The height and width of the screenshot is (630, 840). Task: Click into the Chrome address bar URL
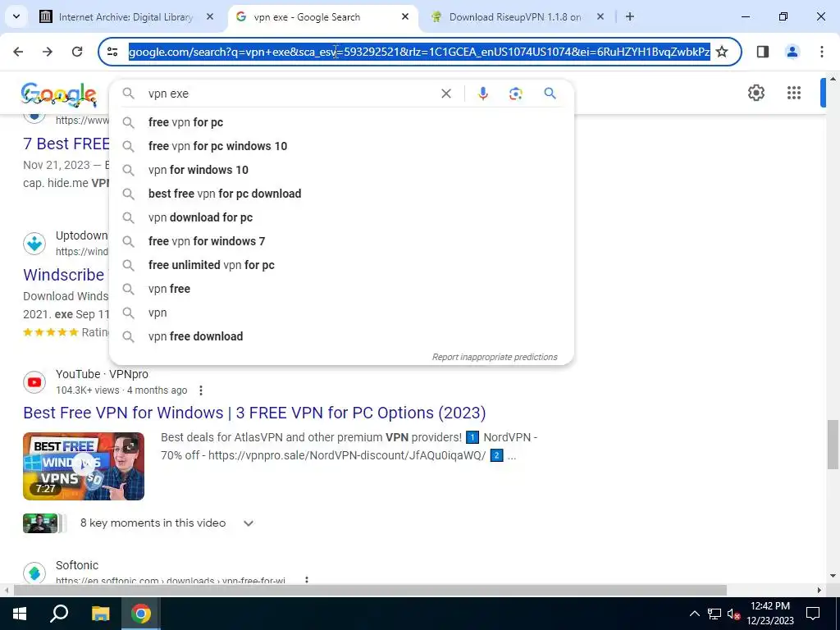(x=419, y=52)
